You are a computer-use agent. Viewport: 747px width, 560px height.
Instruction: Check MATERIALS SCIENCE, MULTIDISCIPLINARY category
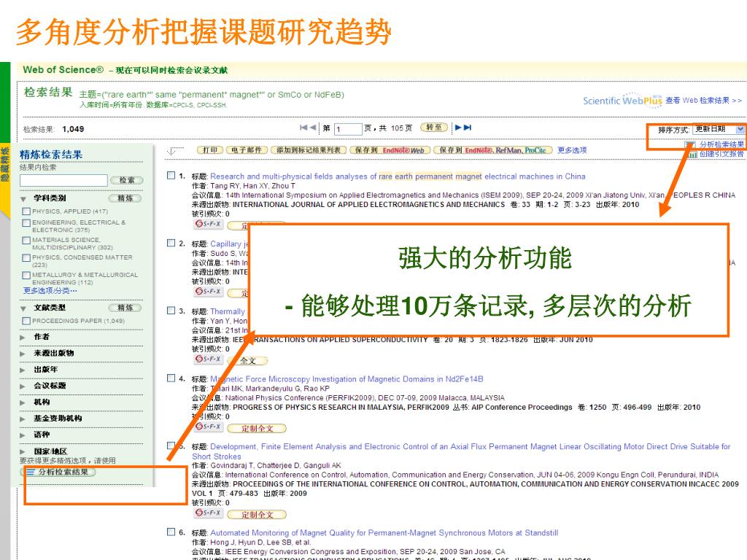tap(27, 241)
